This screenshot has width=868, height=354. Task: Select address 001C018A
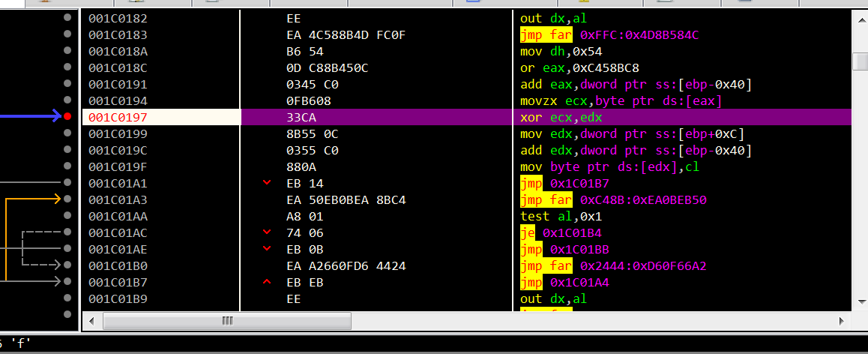[x=118, y=52]
